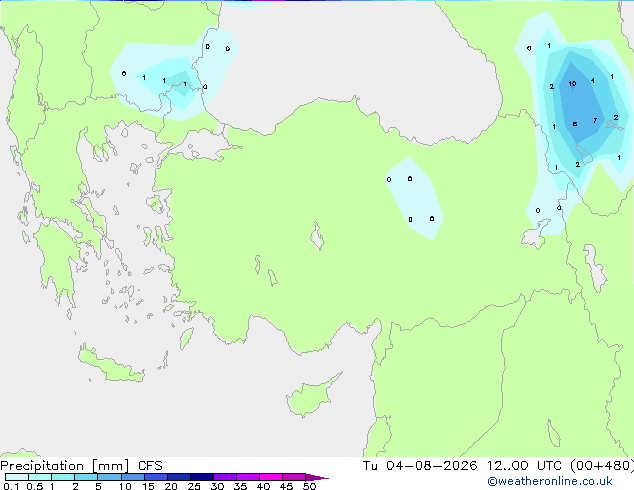Screen dimensions: 634x490
Task: Click the legend scale number "0.1"
Action: (11, 486)
